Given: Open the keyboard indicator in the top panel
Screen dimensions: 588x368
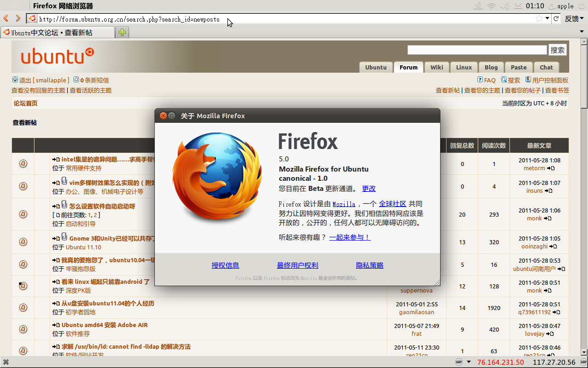Looking at the screenshot, I should [478, 6].
